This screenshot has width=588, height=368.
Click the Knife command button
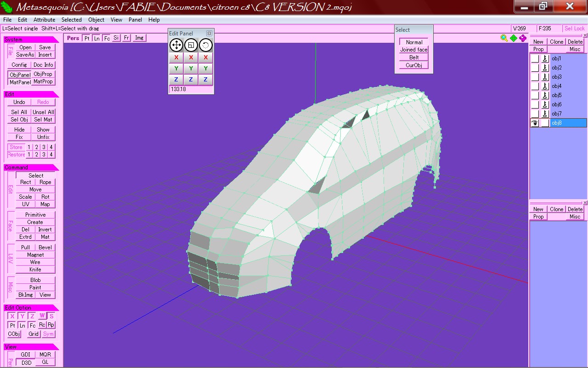point(35,270)
